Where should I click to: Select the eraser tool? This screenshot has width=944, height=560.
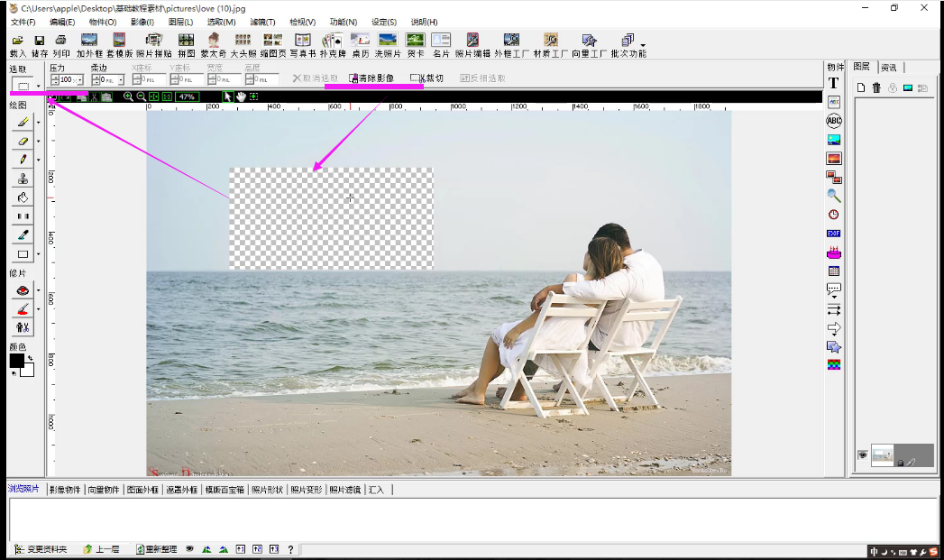pyautogui.click(x=23, y=141)
